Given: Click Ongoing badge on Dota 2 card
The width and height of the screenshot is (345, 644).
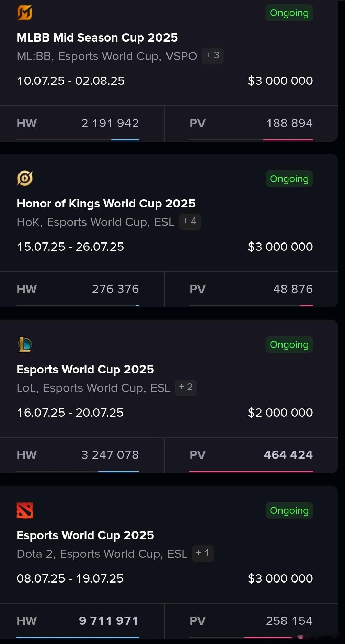Looking at the screenshot, I should pyautogui.click(x=289, y=510).
